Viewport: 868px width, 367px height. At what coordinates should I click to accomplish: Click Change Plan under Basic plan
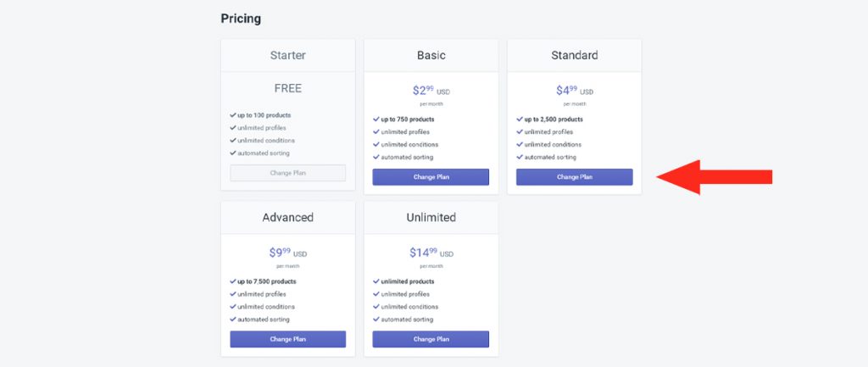coord(431,177)
